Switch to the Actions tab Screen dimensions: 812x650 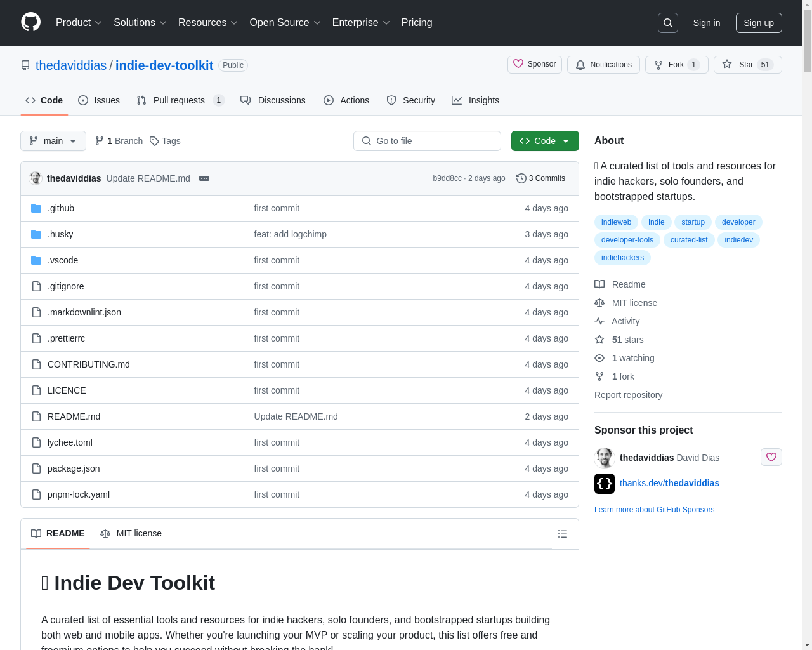click(x=346, y=100)
